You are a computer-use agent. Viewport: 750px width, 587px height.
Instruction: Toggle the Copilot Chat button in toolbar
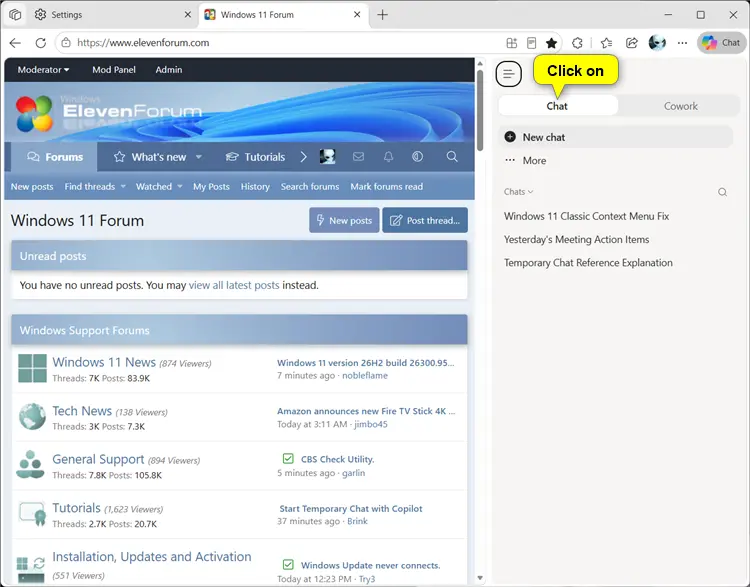coord(721,43)
